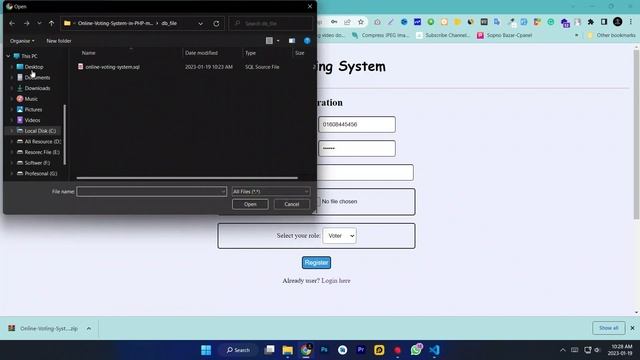This screenshot has width=640, height=360.
Task: Expand the Pictures tree node
Action: tap(11, 109)
